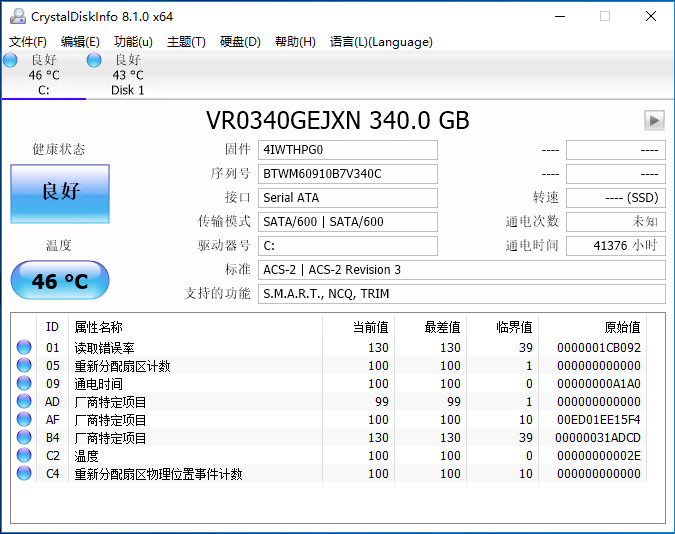Select the 读取错误率 attribute row

[x=329, y=348]
